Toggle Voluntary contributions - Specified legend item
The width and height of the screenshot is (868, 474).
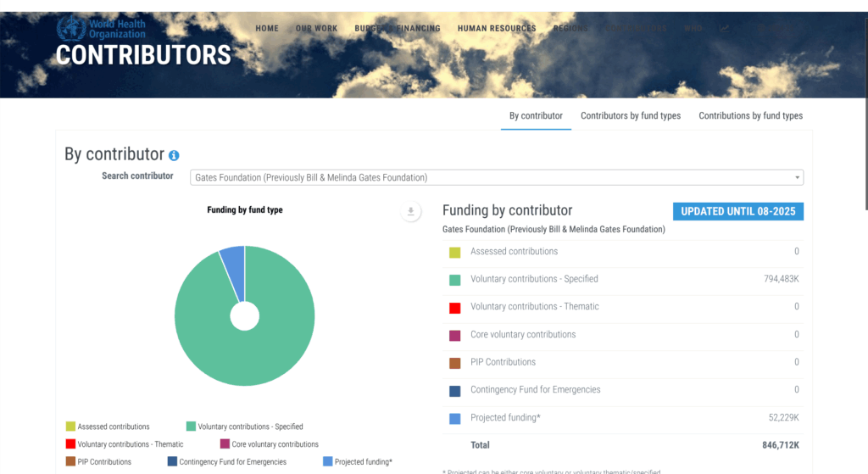[x=245, y=427]
